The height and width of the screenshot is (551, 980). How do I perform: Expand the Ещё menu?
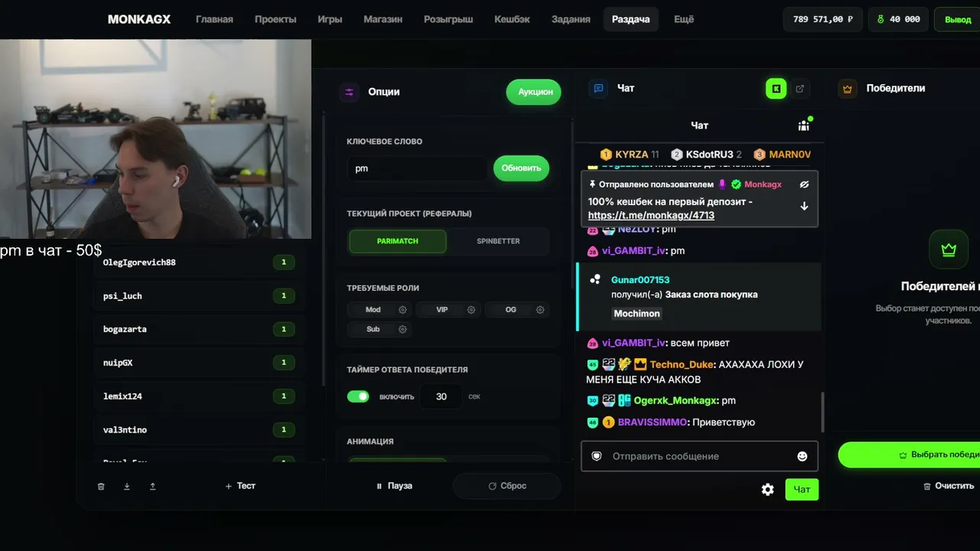coord(684,19)
